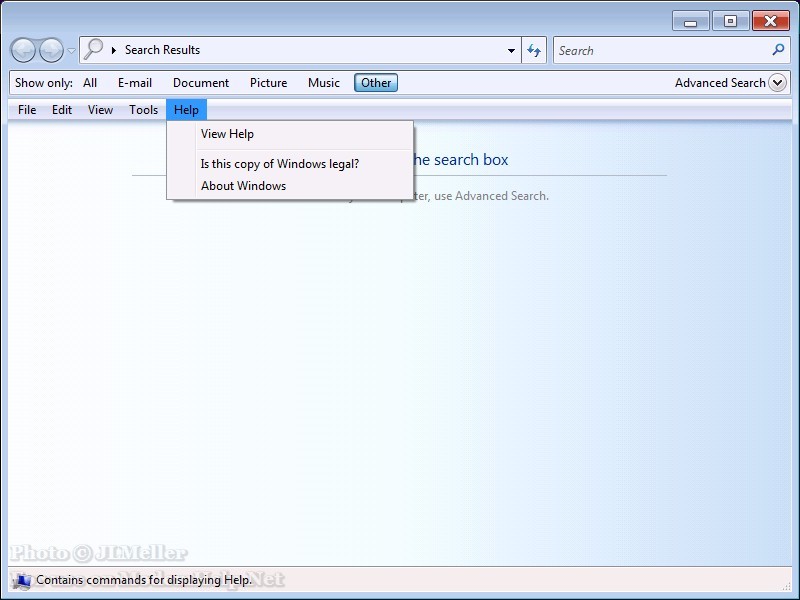Close the Search Results window
The width and height of the screenshot is (800, 600).
[770, 21]
